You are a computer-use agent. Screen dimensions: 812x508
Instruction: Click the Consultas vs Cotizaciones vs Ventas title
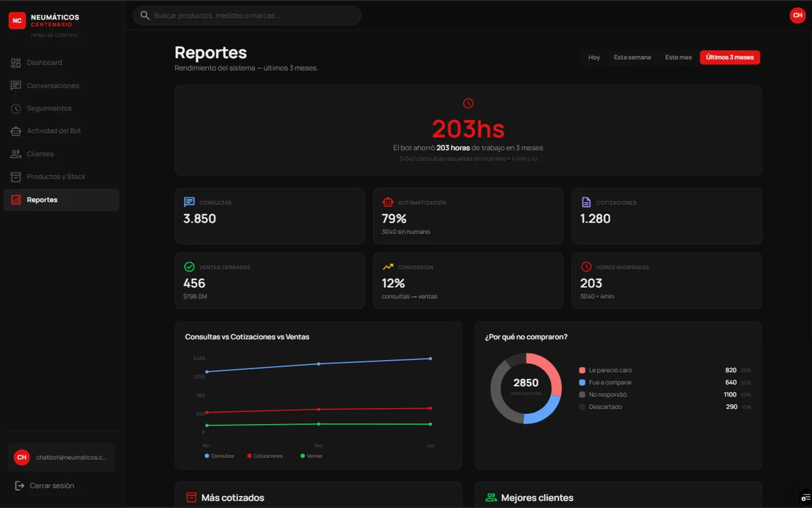tap(247, 337)
